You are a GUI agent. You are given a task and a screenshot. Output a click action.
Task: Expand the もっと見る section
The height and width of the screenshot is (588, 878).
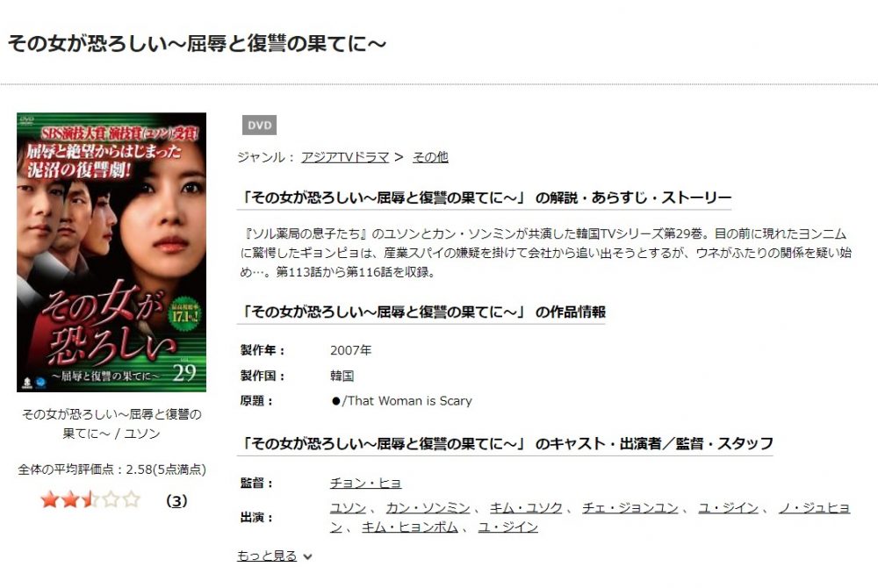[267, 556]
